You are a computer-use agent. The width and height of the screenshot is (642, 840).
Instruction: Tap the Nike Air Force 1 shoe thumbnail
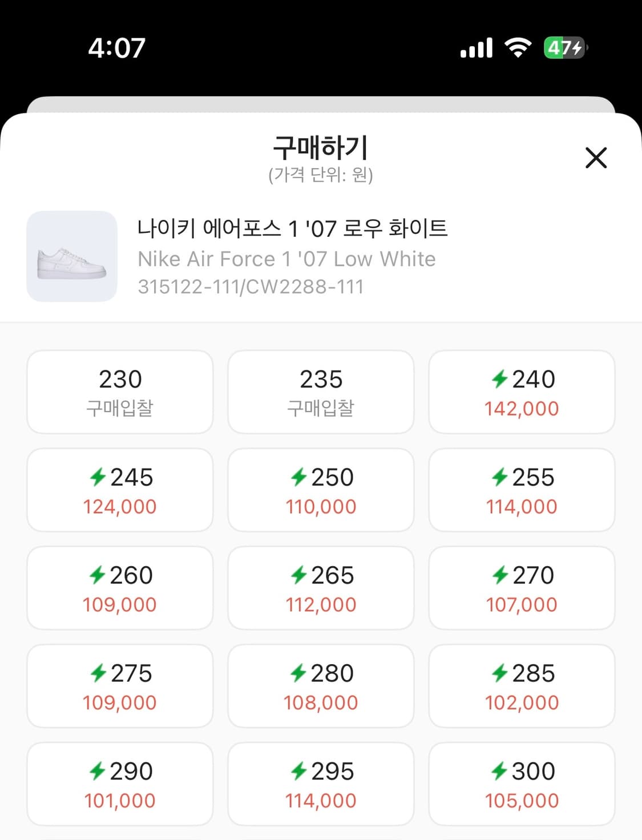tap(72, 256)
